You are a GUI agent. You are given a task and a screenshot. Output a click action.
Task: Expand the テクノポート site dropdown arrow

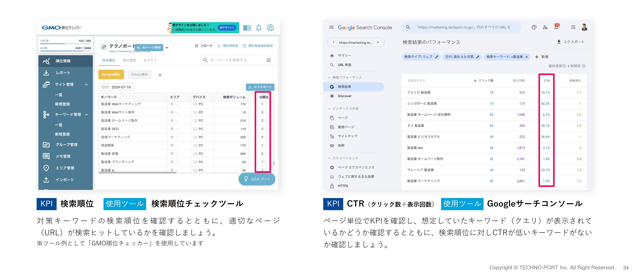tap(167, 47)
